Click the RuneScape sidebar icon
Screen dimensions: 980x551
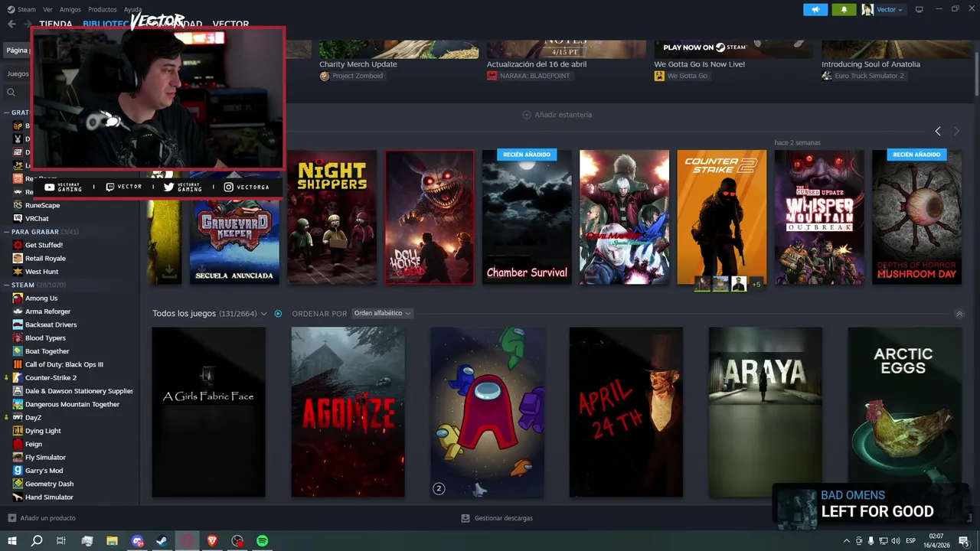click(x=18, y=205)
